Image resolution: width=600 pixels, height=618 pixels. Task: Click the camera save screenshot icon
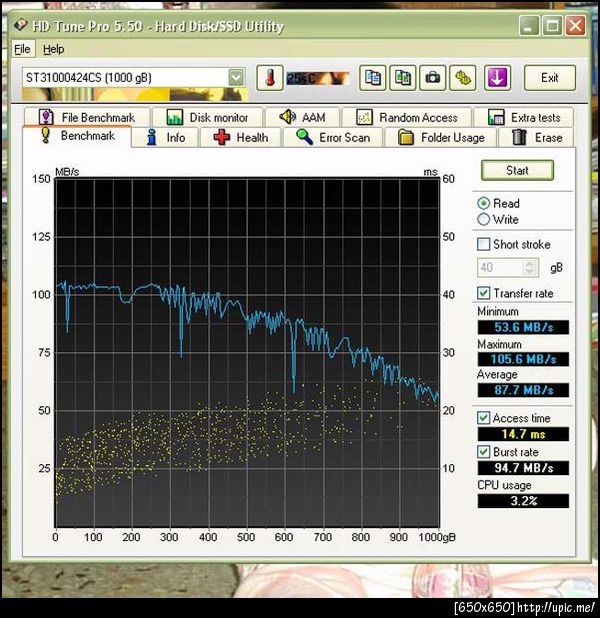pos(432,78)
